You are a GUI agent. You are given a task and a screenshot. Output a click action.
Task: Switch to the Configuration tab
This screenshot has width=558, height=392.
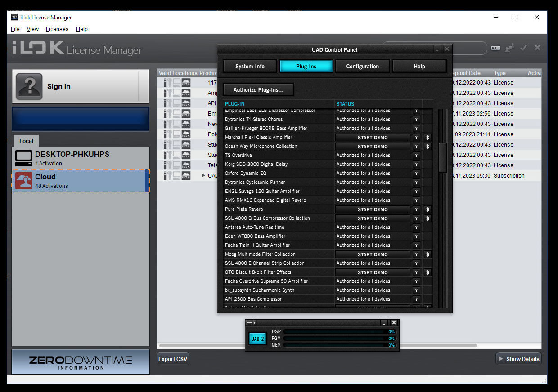(363, 66)
